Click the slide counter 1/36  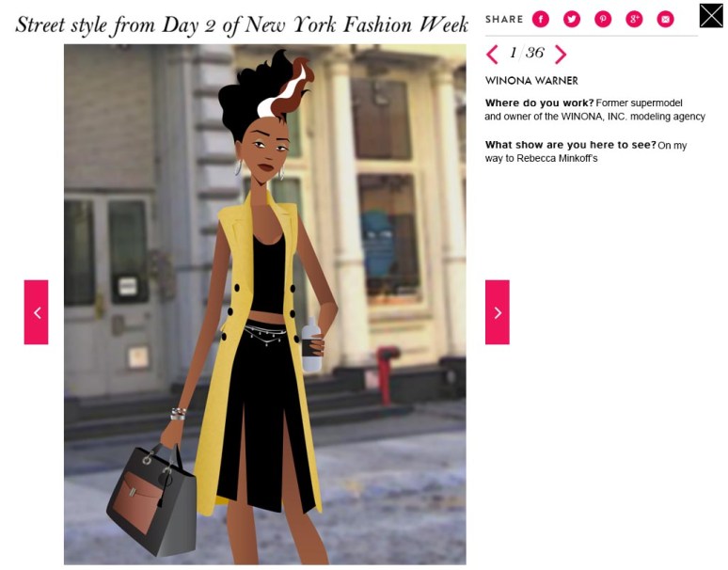[527, 53]
